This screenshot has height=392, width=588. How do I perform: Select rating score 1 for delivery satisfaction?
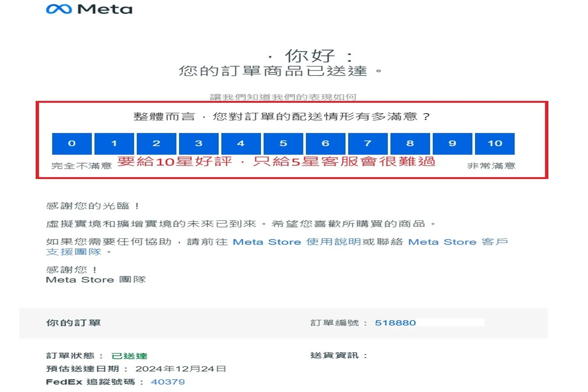[x=114, y=144]
